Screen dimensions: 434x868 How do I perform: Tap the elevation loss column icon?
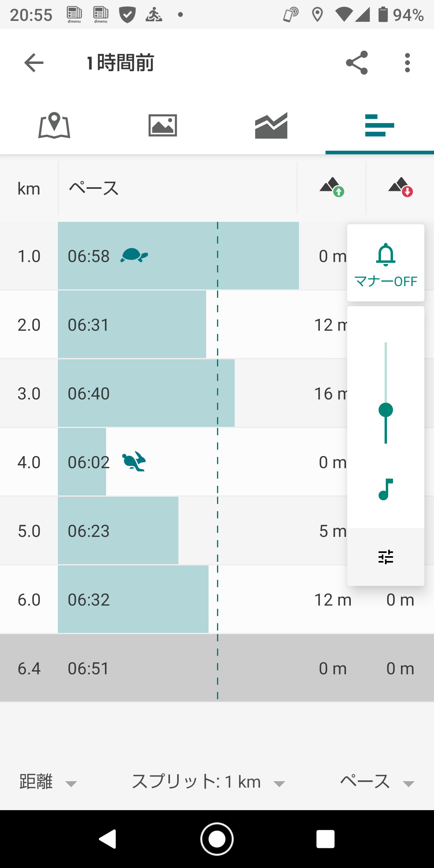point(401,187)
